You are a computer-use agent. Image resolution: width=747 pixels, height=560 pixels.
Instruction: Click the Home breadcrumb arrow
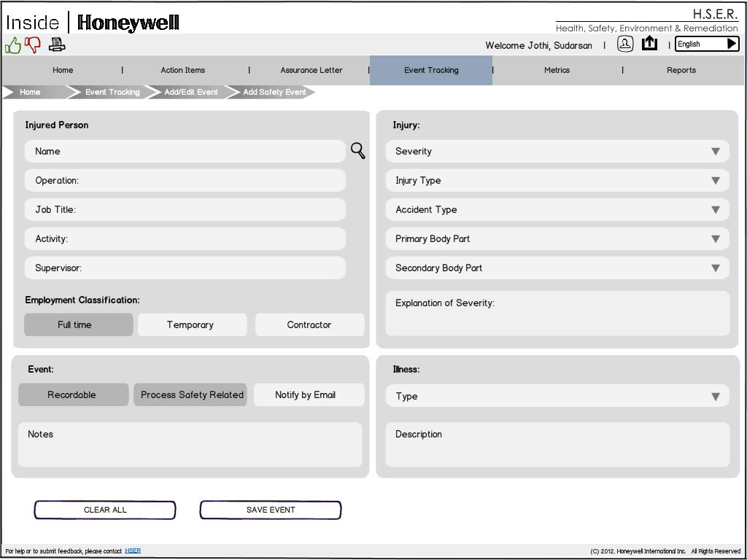31,93
